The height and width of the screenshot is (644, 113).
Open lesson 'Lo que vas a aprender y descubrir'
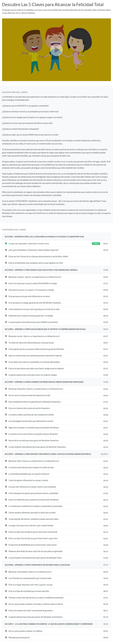(x=29, y=243)
